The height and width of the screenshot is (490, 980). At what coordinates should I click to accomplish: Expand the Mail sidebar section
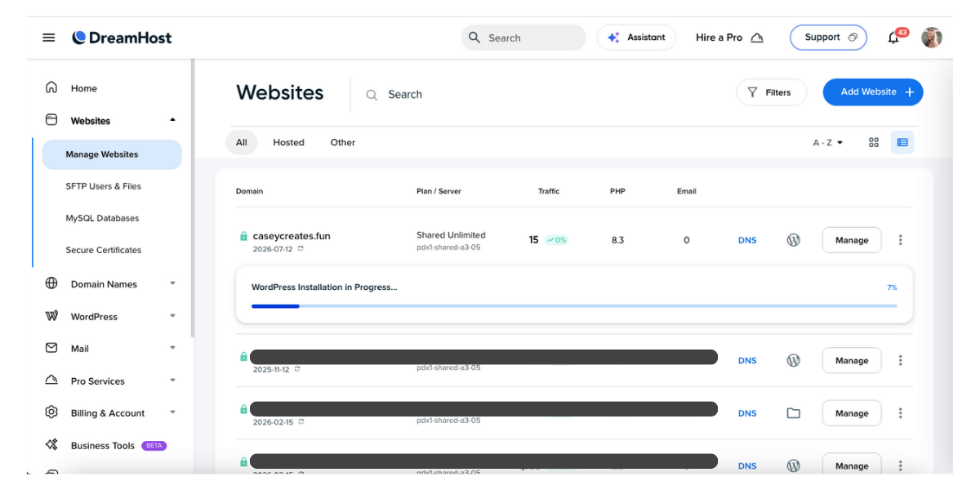(172, 348)
